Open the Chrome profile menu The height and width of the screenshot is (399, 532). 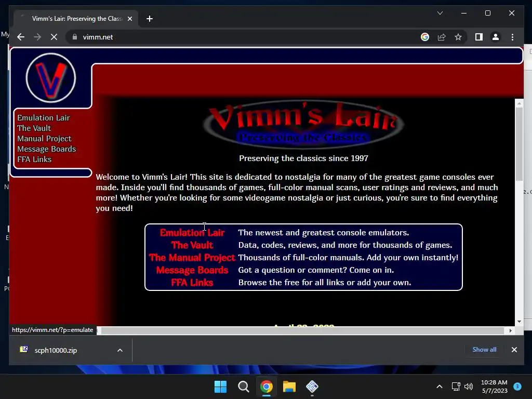tap(495, 37)
